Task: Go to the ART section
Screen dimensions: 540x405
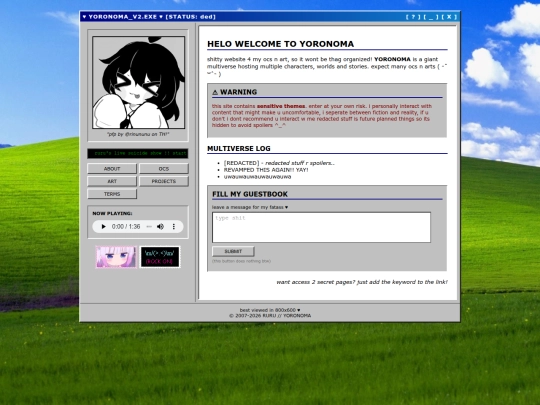Action: pyautogui.click(x=112, y=181)
